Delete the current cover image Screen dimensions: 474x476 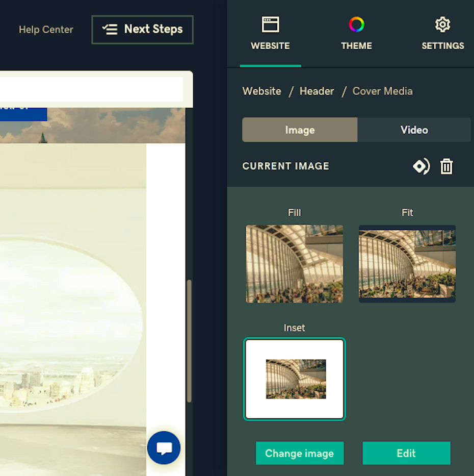[x=446, y=166]
